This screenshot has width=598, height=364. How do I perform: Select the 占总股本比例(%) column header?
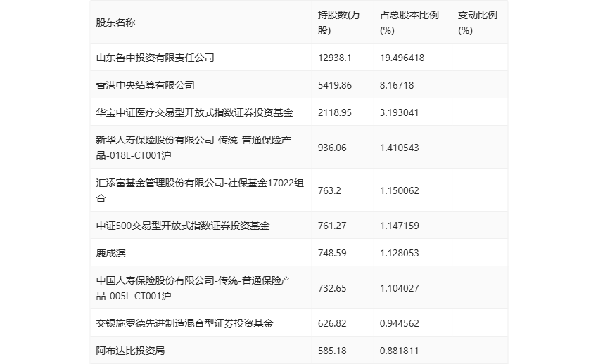(x=409, y=22)
